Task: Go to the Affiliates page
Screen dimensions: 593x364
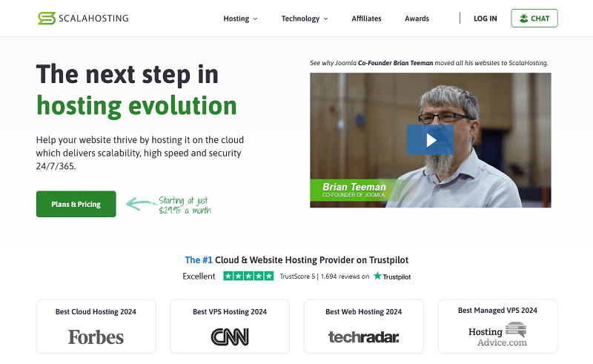Action: tap(366, 19)
